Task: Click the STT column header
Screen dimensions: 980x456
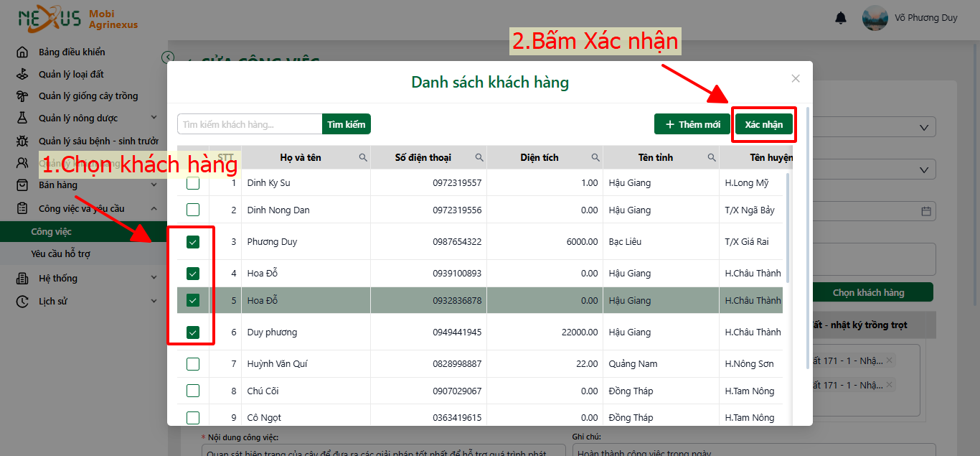Action: coord(225,157)
